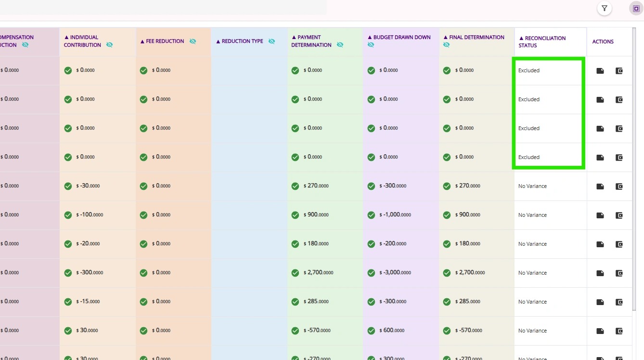The width and height of the screenshot is (644, 360).
Task: Click the select-all icon at top right
Action: click(x=636, y=8)
